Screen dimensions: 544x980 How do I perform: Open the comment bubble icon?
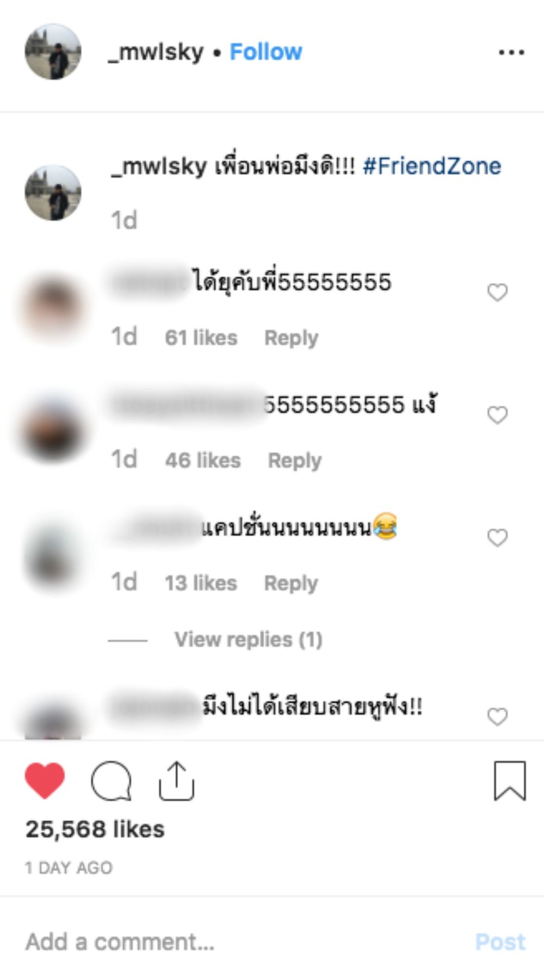coord(112,781)
